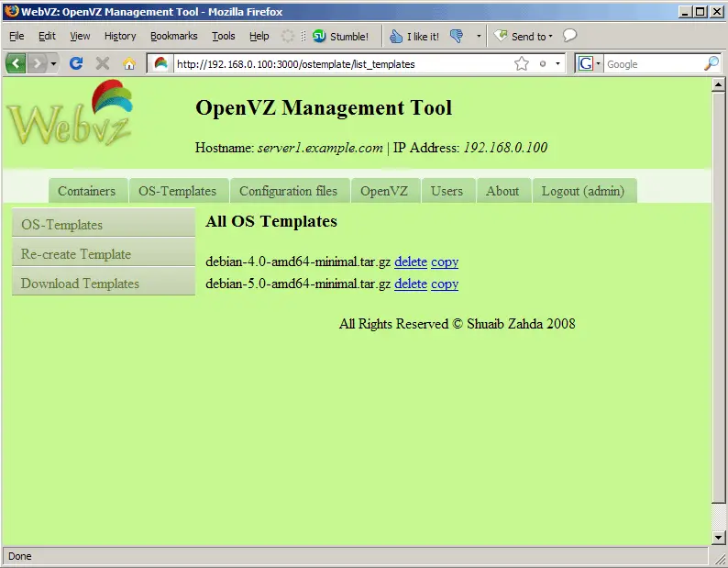Click the StumbleUpon Stumble! button

point(340,37)
